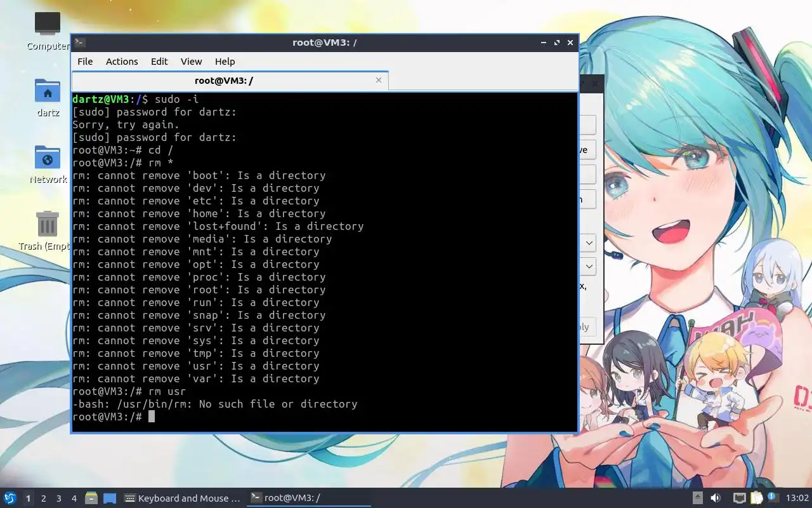The width and height of the screenshot is (812, 508).
Task: Click the cannot remove 'var' line
Action: point(195,378)
